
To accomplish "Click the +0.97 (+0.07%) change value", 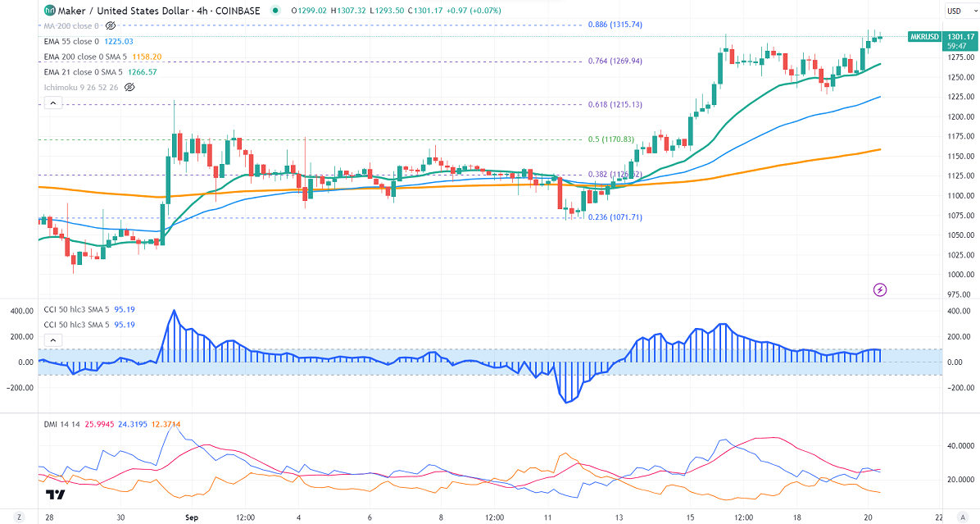I will coord(474,11).
